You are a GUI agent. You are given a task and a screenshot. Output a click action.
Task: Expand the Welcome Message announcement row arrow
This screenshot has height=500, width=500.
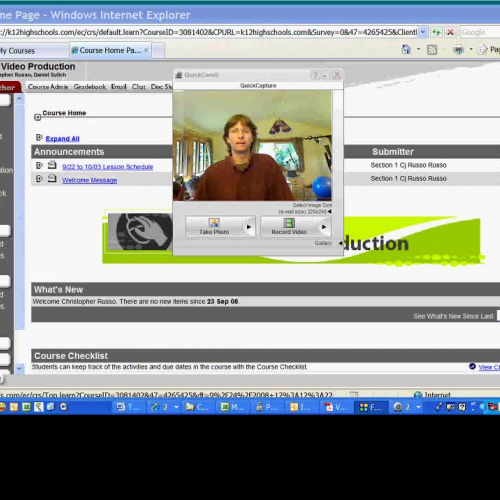pos(39,179)
